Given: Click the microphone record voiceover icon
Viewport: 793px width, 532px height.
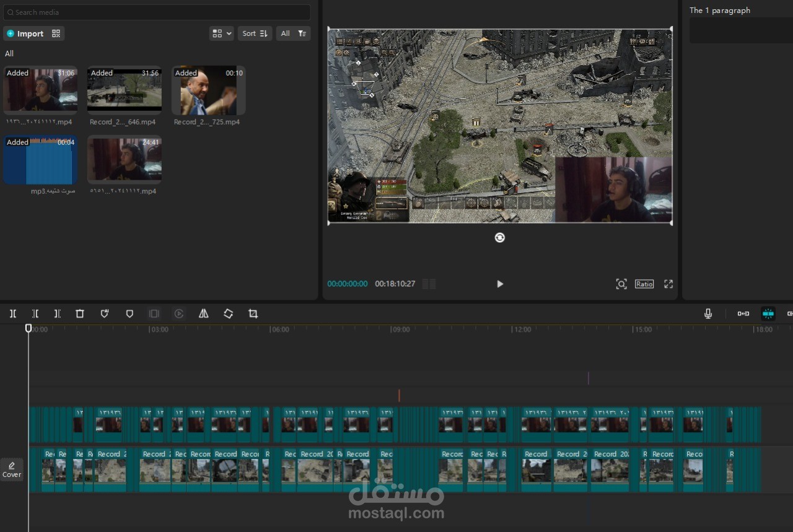Looking at the screenshot, I should [708, 314].
